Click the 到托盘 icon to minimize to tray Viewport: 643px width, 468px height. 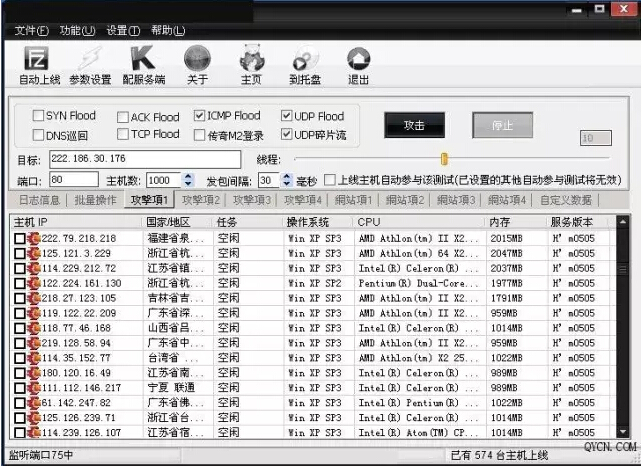[305, 60]
